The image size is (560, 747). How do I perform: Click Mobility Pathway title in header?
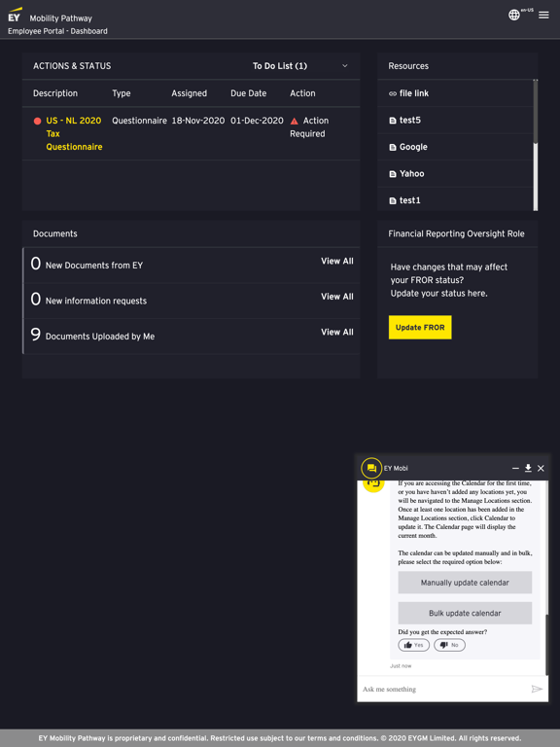click(x=61, y=18)
